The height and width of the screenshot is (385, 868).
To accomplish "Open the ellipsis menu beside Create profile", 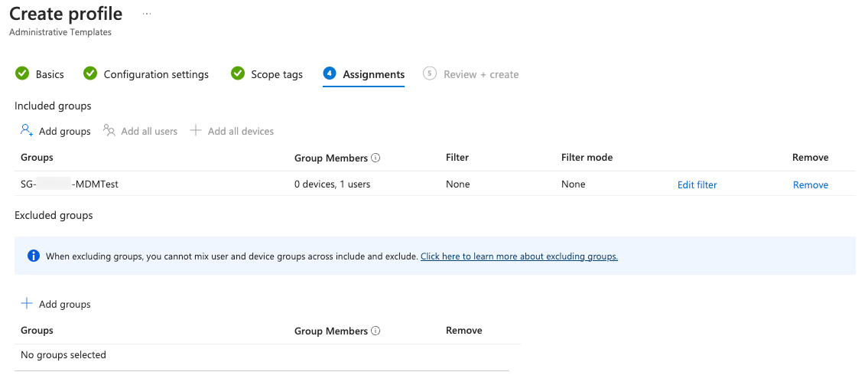I will click(147, 14).
